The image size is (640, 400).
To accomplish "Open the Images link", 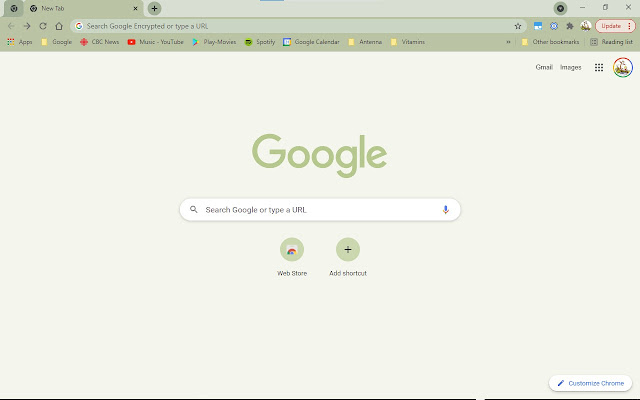I will click(571, 67).
